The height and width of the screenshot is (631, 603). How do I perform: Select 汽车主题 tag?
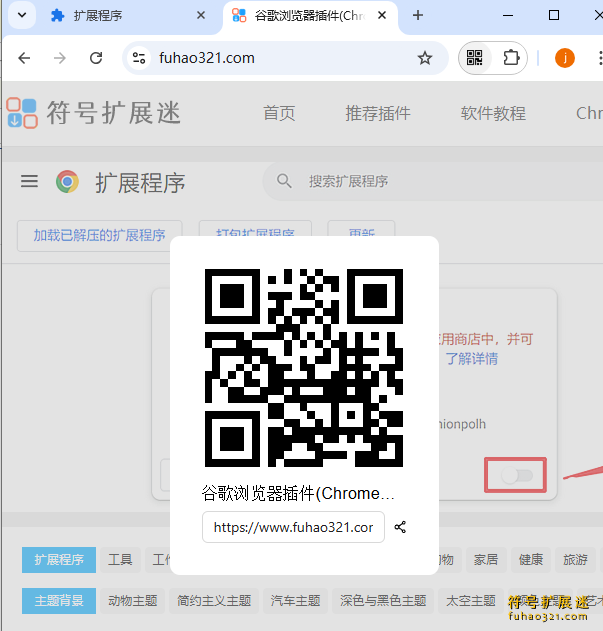[295, 601]
